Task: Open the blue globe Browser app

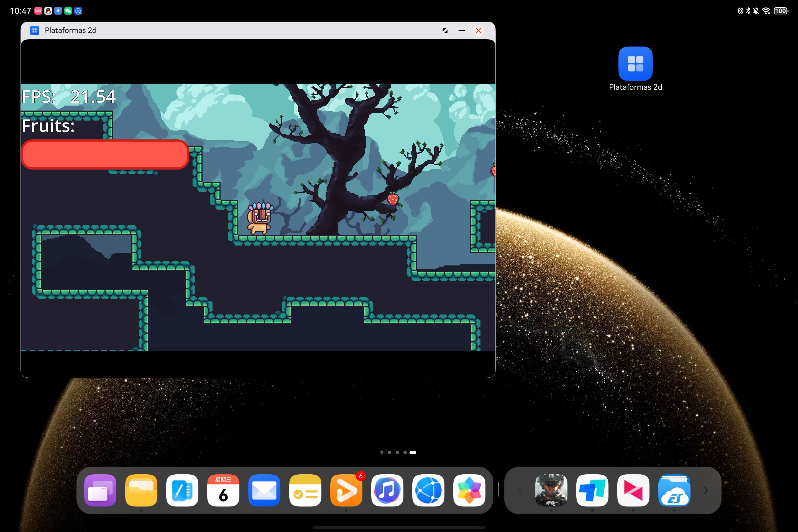Action: tap(429, 490)
